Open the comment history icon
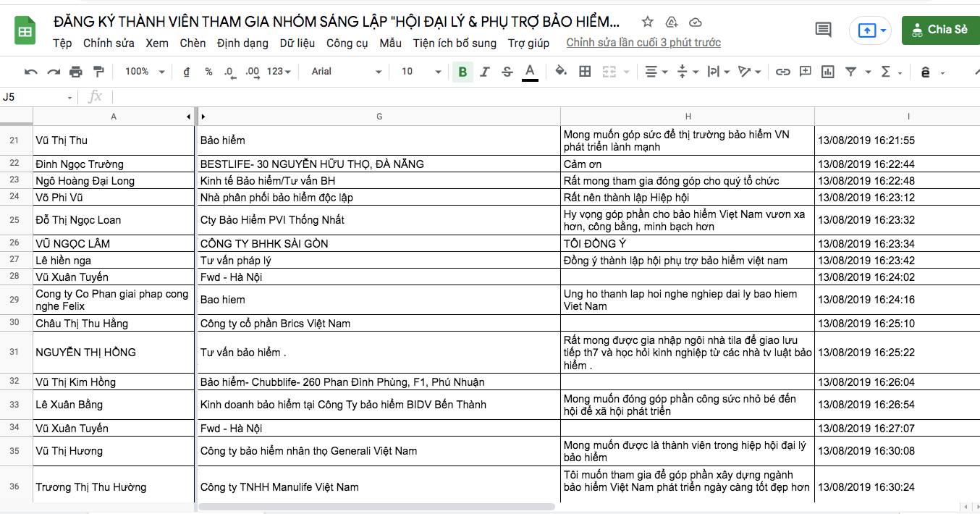980x514 pixels. click(823, 30)
